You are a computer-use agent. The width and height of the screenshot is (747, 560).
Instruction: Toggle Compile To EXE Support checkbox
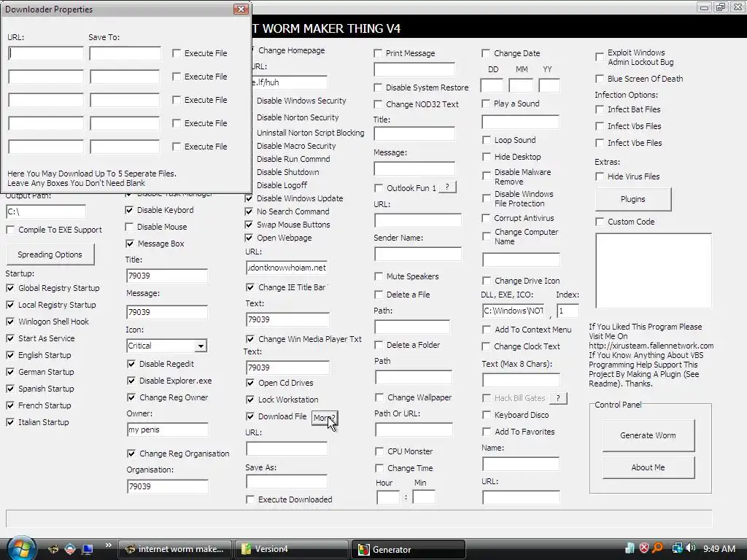coord(10,230)
